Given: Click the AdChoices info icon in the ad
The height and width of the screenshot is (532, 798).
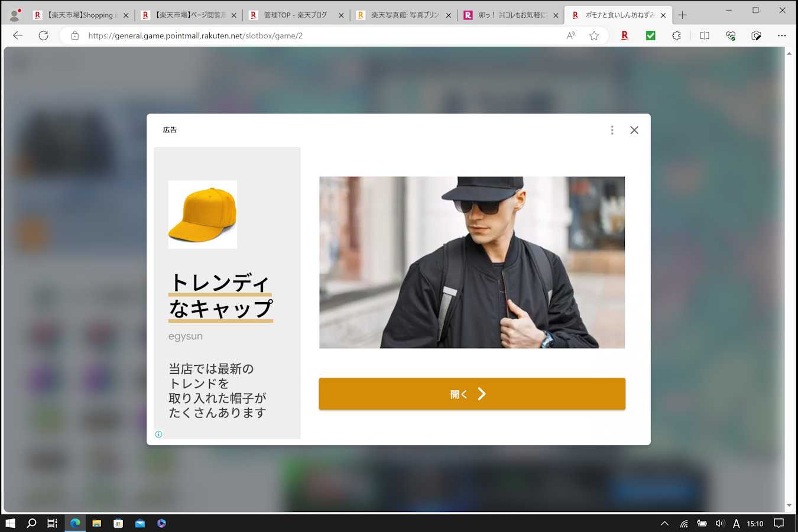Looking at the screenshot, I should [158, 434].
